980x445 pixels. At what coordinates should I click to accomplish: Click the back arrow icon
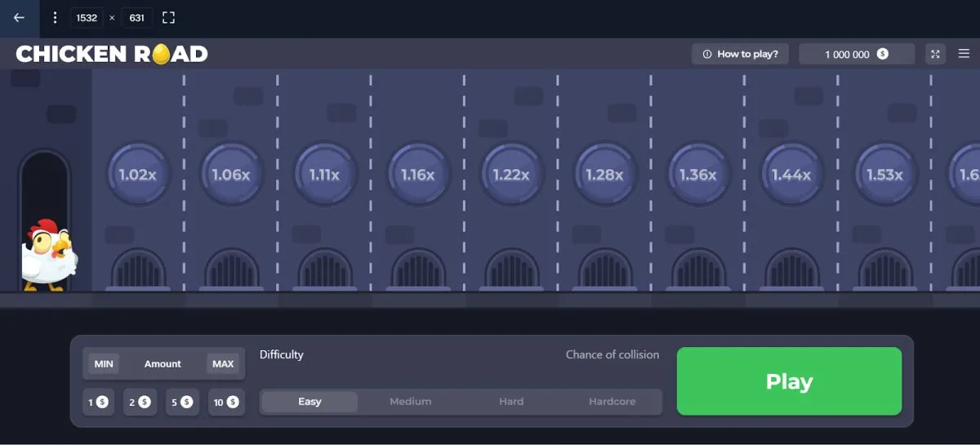tap(19, 17)
